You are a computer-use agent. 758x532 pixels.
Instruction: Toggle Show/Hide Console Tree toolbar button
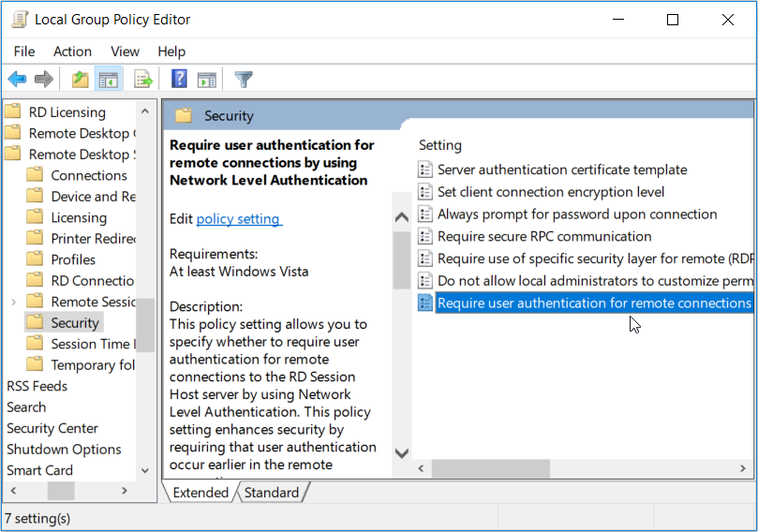(x=108, y=80)
